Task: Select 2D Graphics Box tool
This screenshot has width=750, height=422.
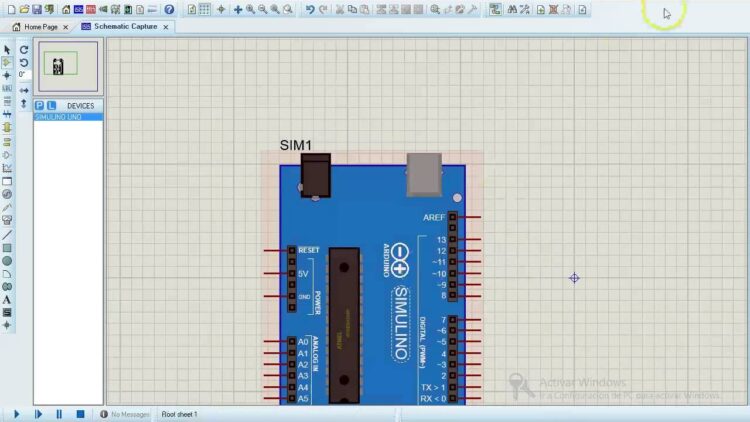Action: [7, 248]
